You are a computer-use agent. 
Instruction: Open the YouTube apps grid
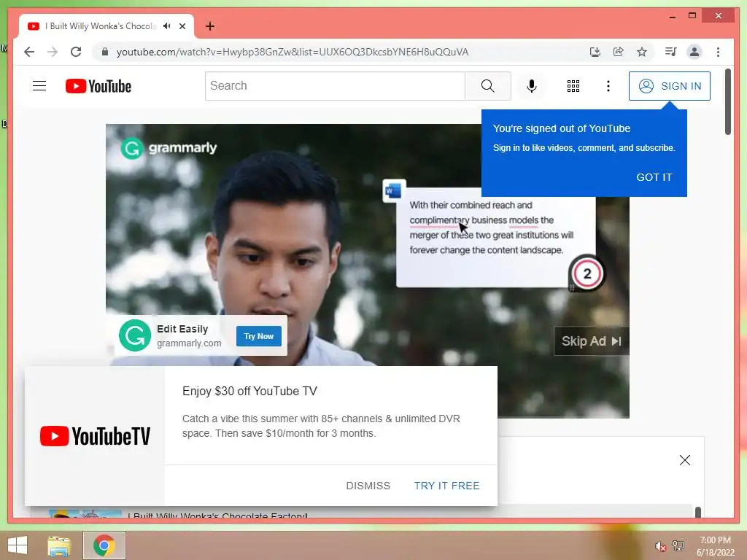tap(573, 86)
